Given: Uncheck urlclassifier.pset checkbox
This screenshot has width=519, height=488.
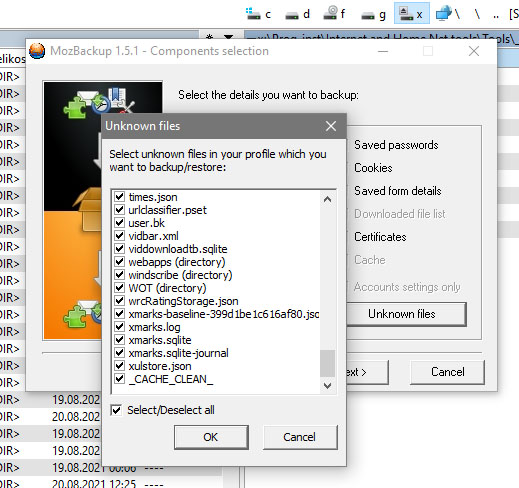Looking at the screenshot, I should point(119,209).
